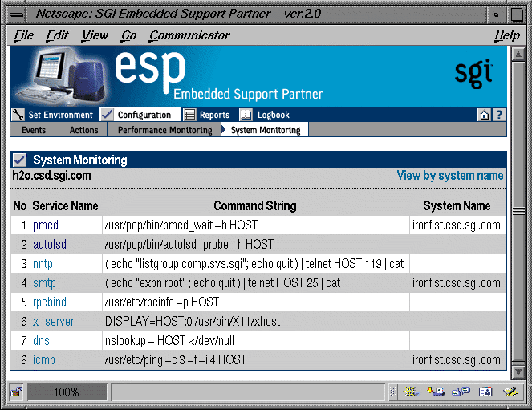Open the Go menu
The image size is (532, 410).
click(x=128, y=35)
